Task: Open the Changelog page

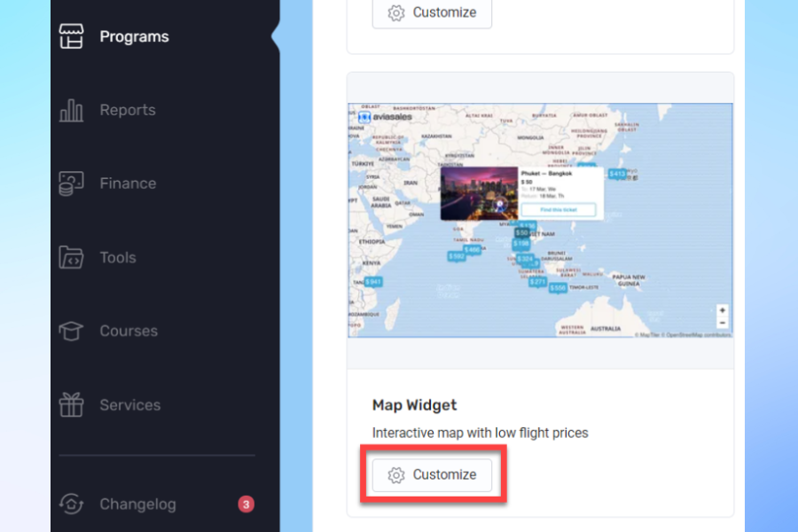Action: [x=138, y=504]
